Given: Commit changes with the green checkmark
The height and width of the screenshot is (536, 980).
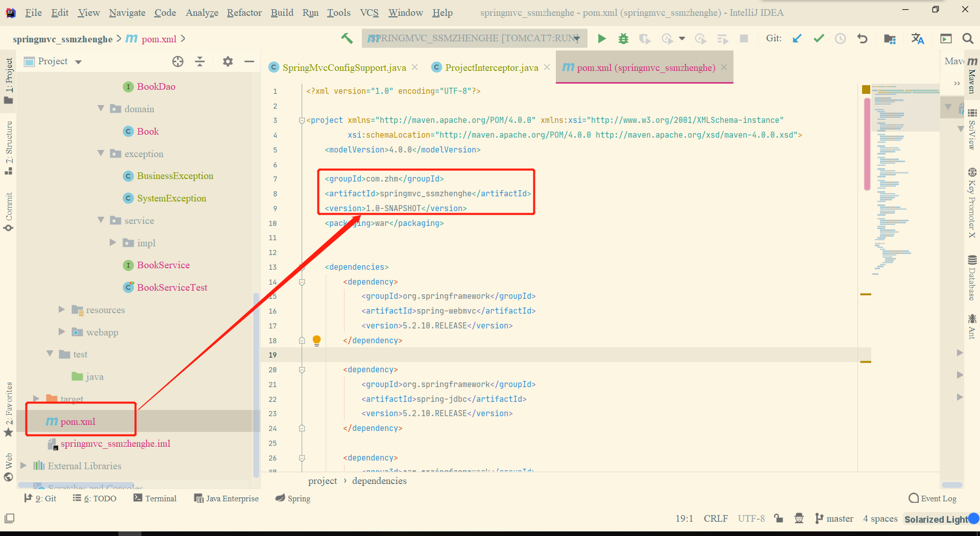Looking at the screenshot, I should pos(819,38).
